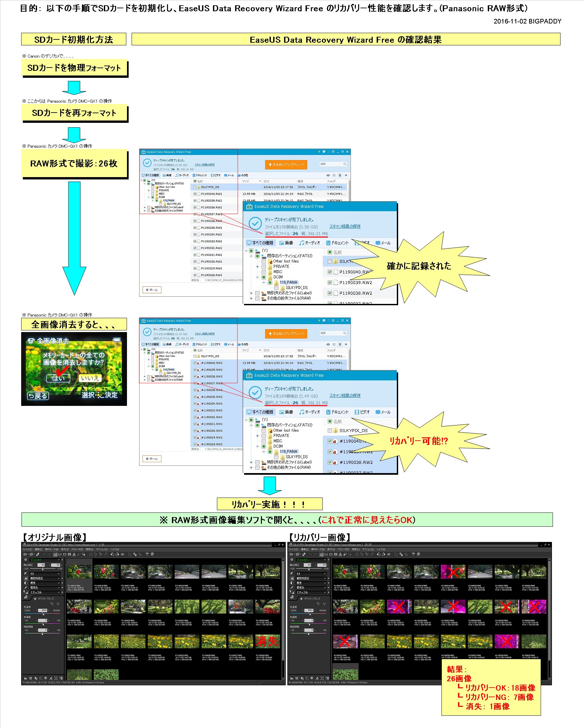Click the white balance sun icon in left SILKYPIX panel
Viewport: 584px width, 728px height.
click(35, 599)
